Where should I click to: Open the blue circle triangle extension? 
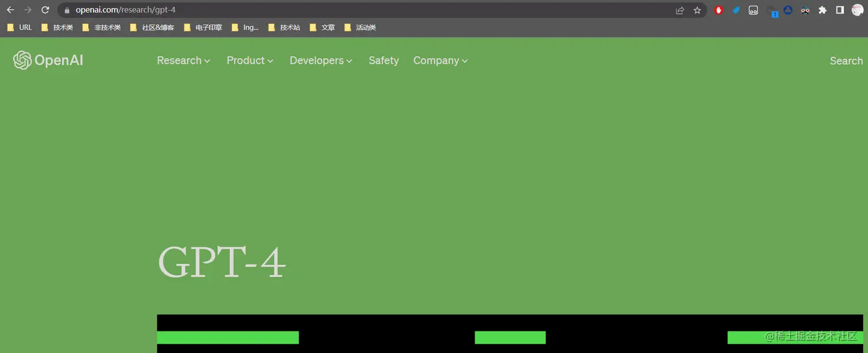pos(788,10)
